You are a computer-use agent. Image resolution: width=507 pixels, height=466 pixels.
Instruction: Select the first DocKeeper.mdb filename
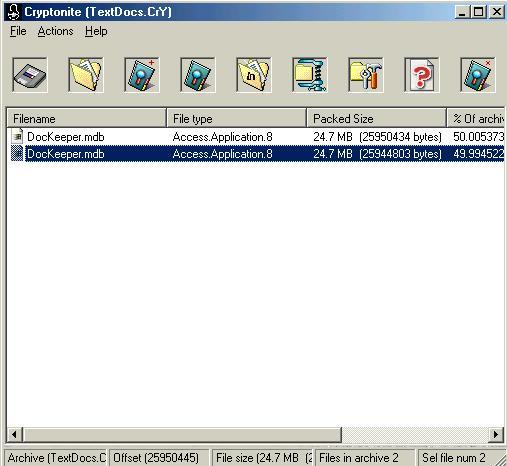tap(66, 137)
